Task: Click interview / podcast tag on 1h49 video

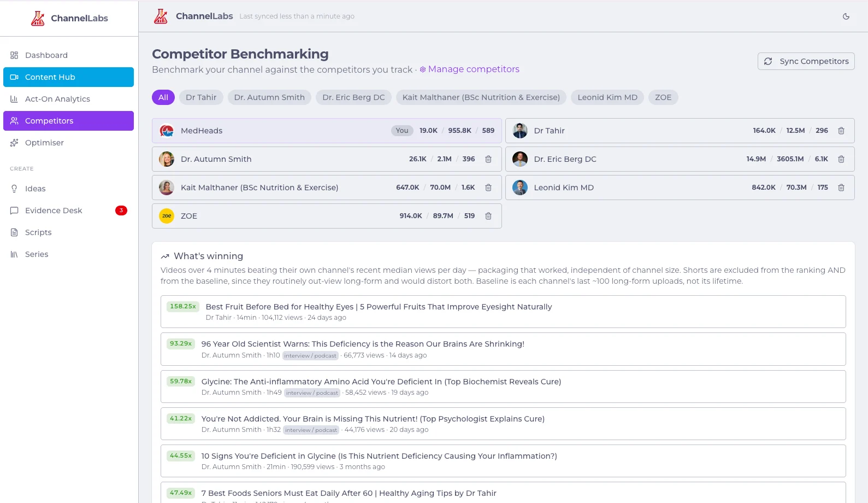Action: pos(312,393)
